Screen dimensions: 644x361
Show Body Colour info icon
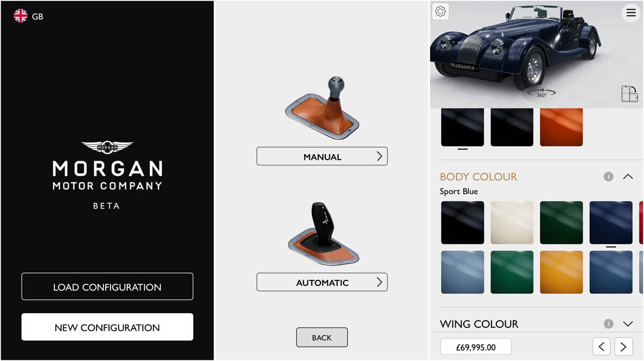(x=608, y=176)
